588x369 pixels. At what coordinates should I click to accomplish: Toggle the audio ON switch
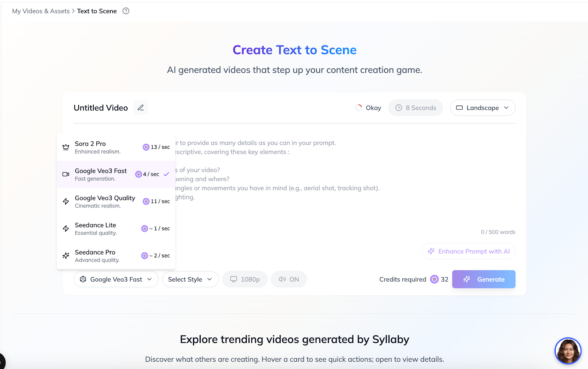point(289,279)
